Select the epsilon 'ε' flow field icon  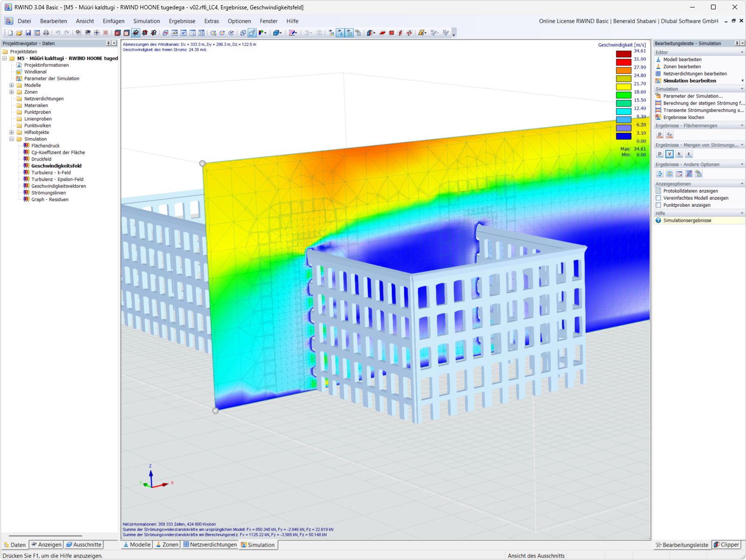[689, 154]
